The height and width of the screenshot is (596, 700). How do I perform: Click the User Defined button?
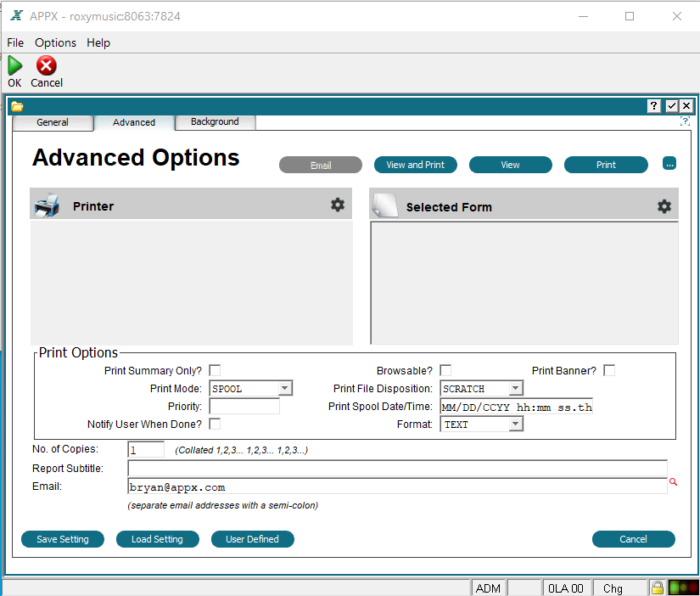coord(252,539)
